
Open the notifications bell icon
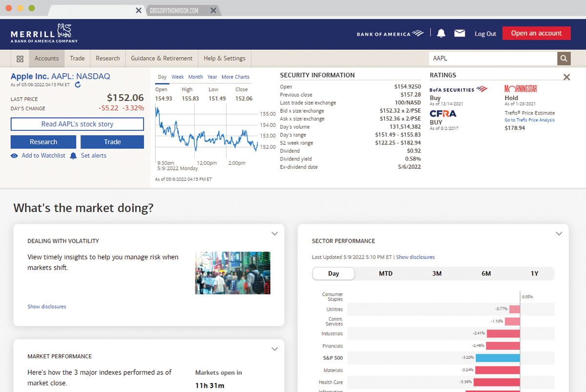[441, 33]
